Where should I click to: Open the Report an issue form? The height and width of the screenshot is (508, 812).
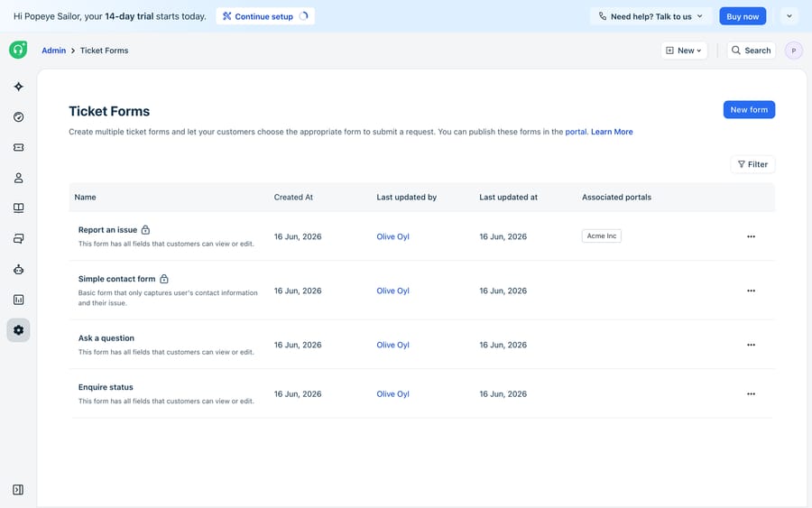point(107,230)
